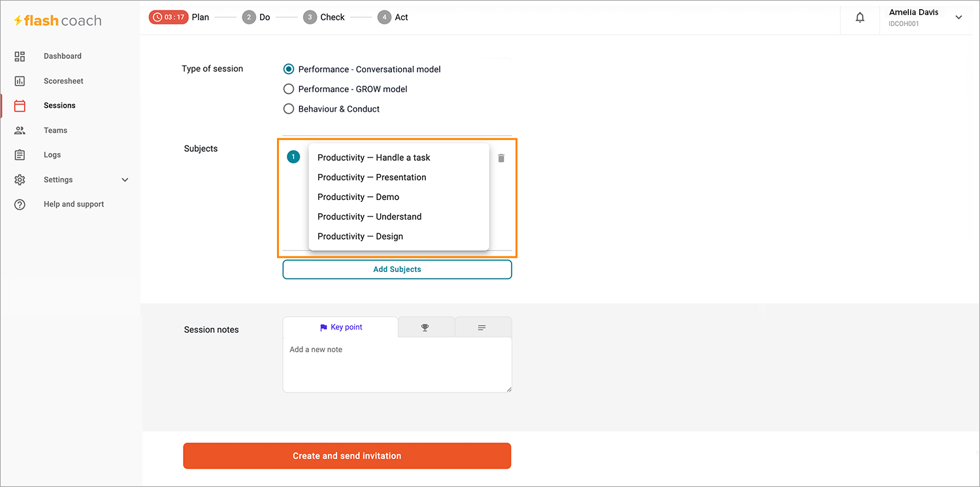Click the Flash Coach logo

pyautogui.click(x=58, y=20)
